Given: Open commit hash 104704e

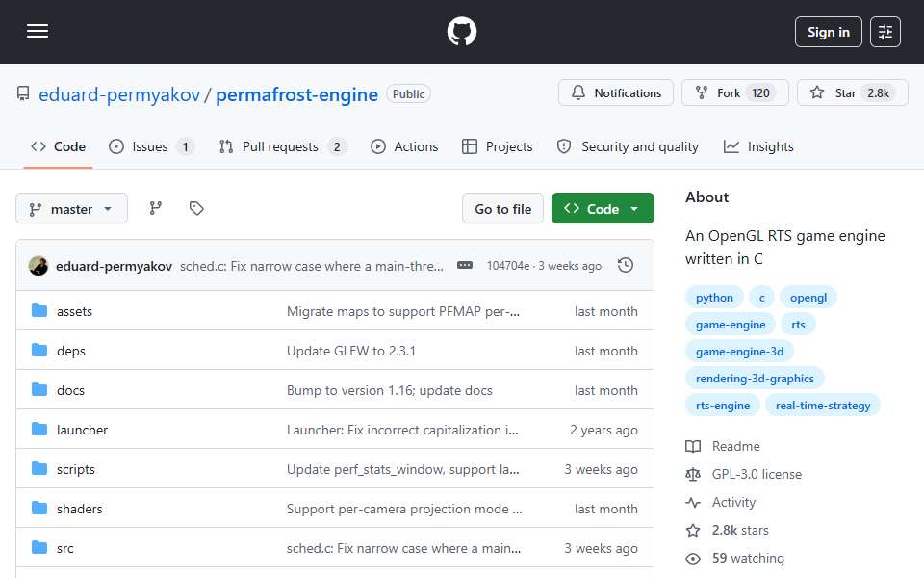Looking at the screenshot, I should tap(508, 266).
